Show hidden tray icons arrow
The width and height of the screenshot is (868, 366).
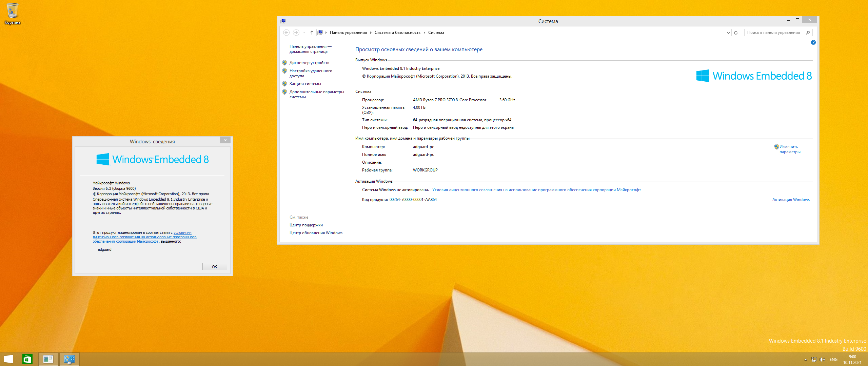806,360
